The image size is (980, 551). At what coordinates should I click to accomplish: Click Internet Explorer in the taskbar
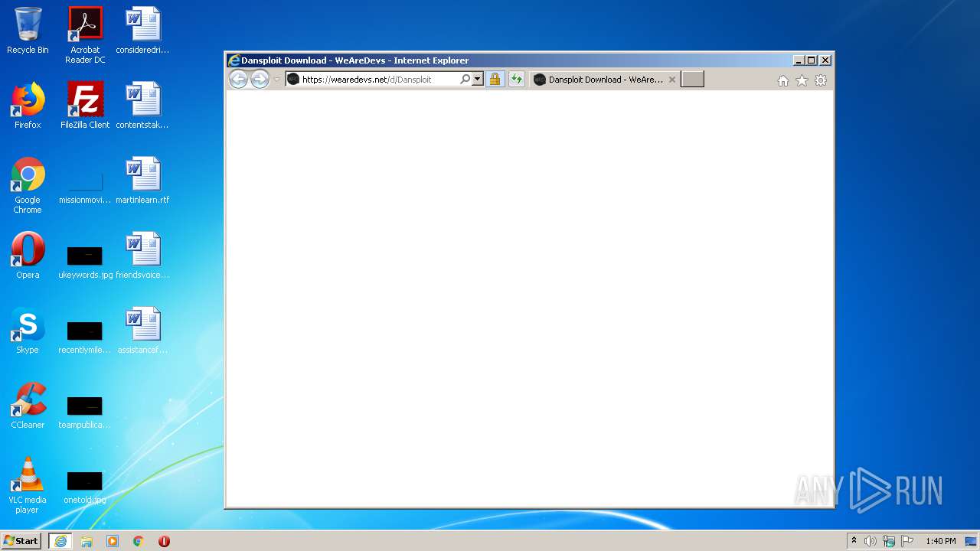pyautogui.click(x=60, y=541)
